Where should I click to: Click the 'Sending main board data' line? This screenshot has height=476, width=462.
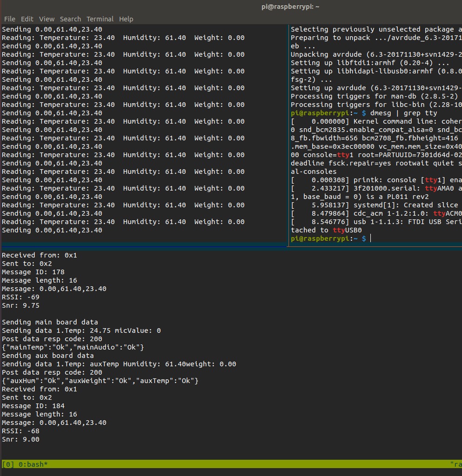coord(50,322)
